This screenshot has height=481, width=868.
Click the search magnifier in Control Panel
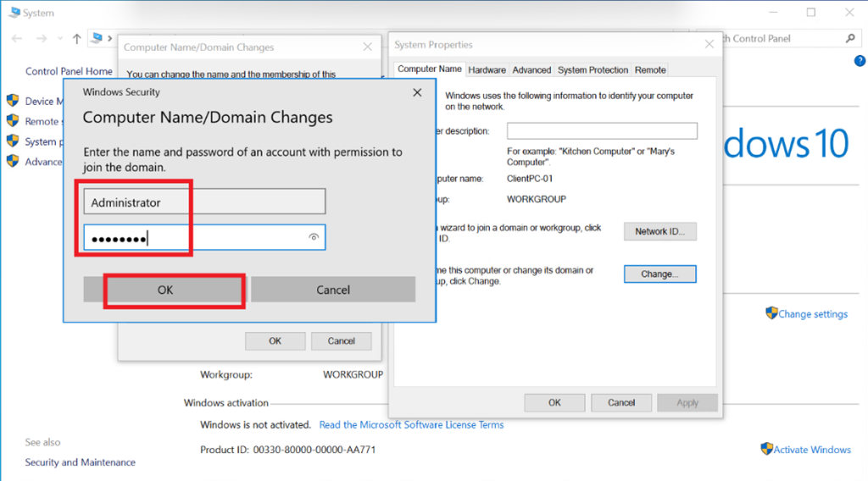point(850,39)
